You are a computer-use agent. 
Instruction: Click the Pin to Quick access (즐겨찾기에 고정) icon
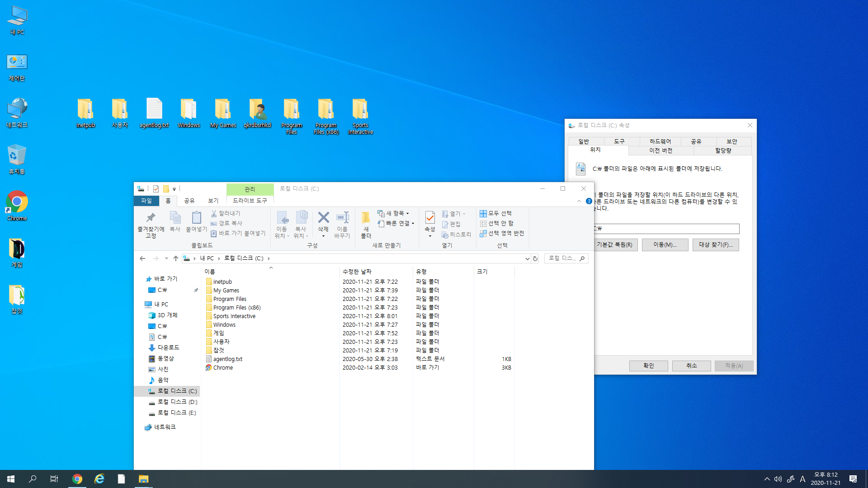(x=151, y=218)
